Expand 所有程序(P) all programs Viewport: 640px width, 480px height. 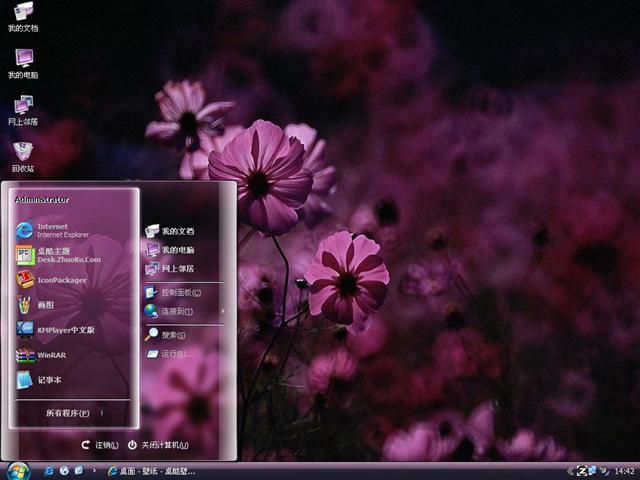[73, 413]
